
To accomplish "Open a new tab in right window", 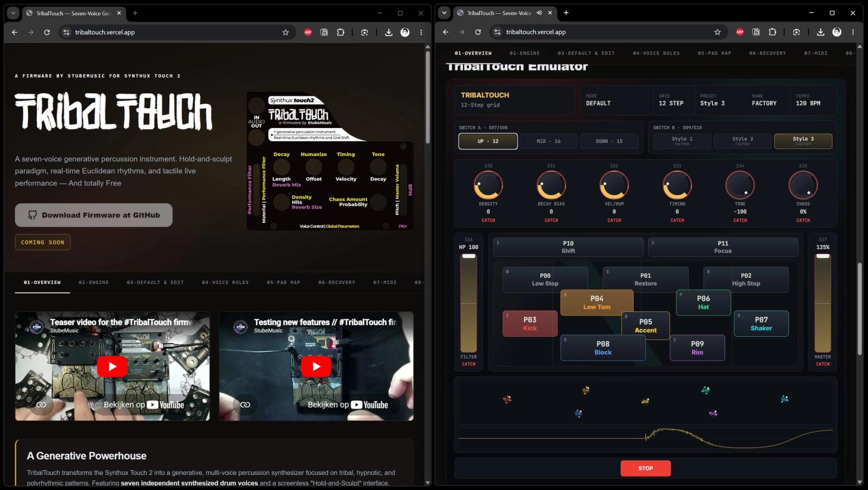I will [x=566, y=13].
